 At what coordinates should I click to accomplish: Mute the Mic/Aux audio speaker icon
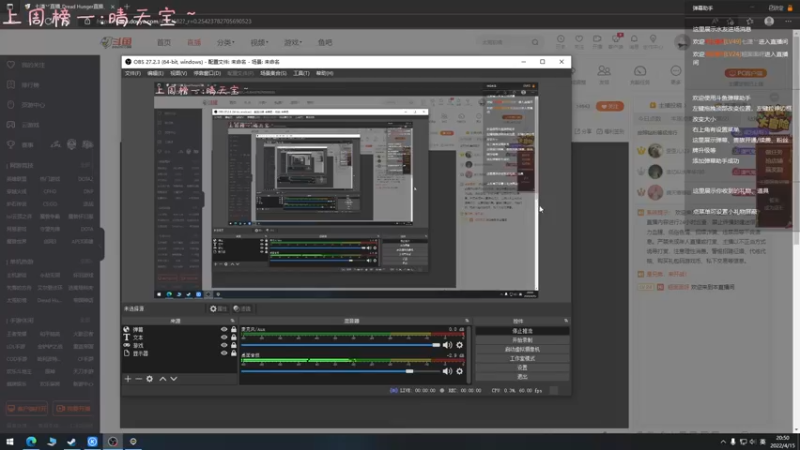pos(447,345)
